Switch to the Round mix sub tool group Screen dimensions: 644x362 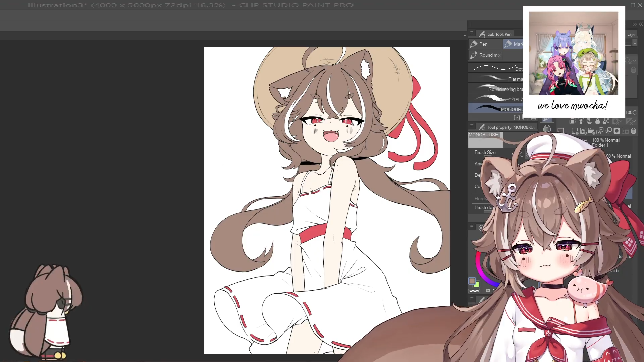pyautogui.click(x=485, y=55)
